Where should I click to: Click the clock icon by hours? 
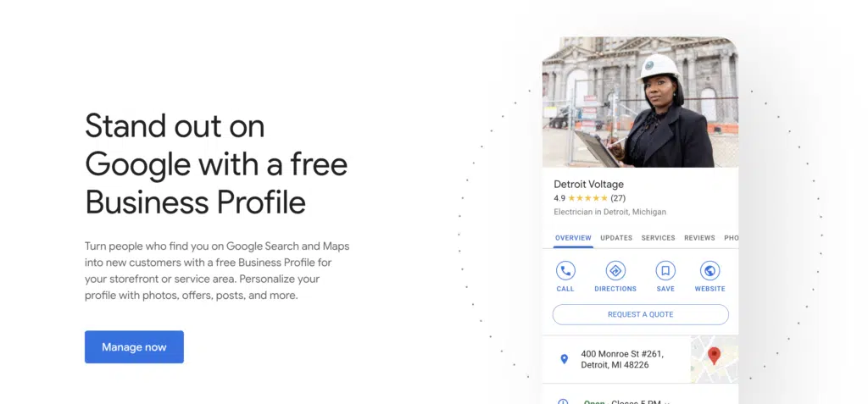point(565,401)
